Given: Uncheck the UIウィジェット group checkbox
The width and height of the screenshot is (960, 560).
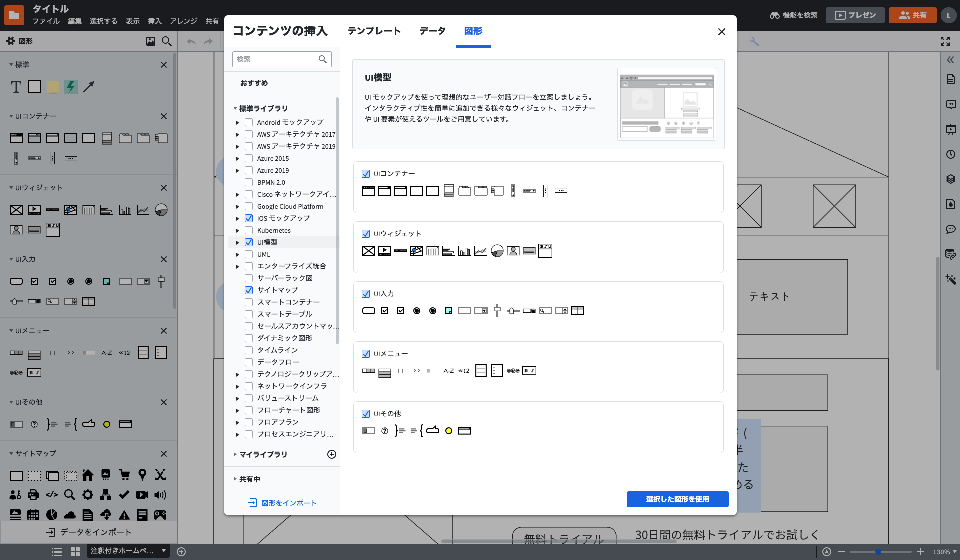Looking at the screenshot, I should click(366, 234).
